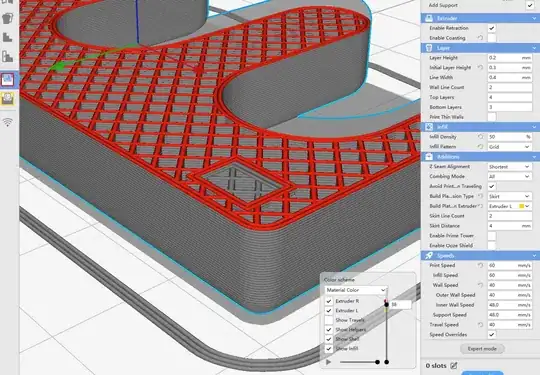
Task: Click the bottom handle of the layer slider
Action: [386, 362]
